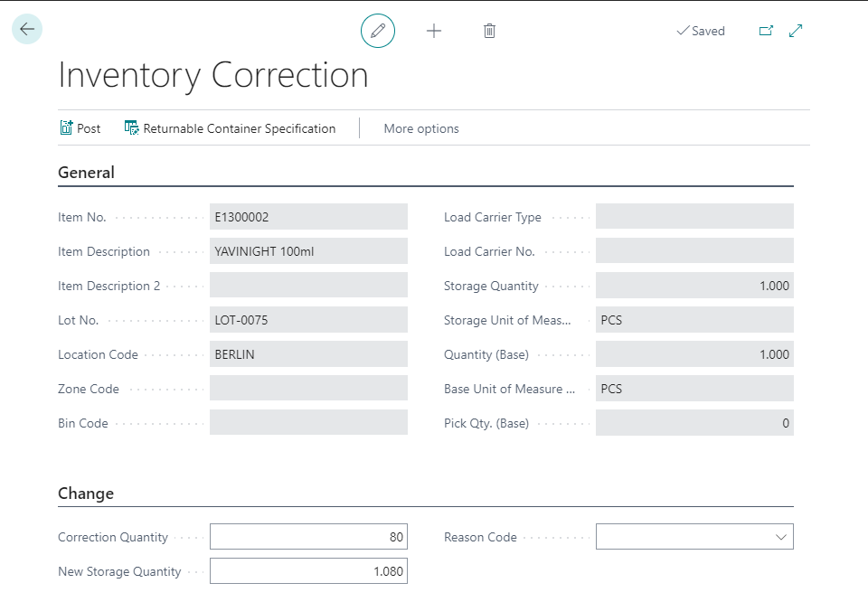Show More options menu
Viewport: 868px width, 602px height.
[421, 128]
